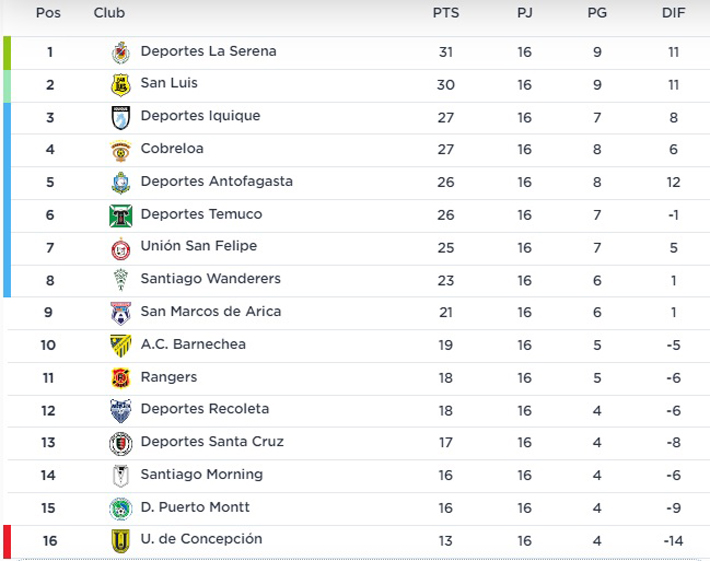Select the Santiago Morning row points value
Screen dimensions: 710x561
[445, 475]
